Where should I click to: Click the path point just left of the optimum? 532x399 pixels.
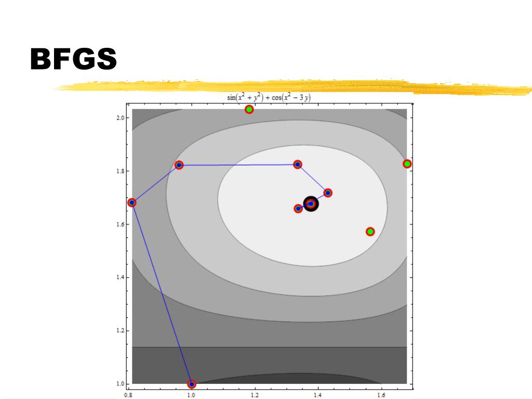[298, 209]
